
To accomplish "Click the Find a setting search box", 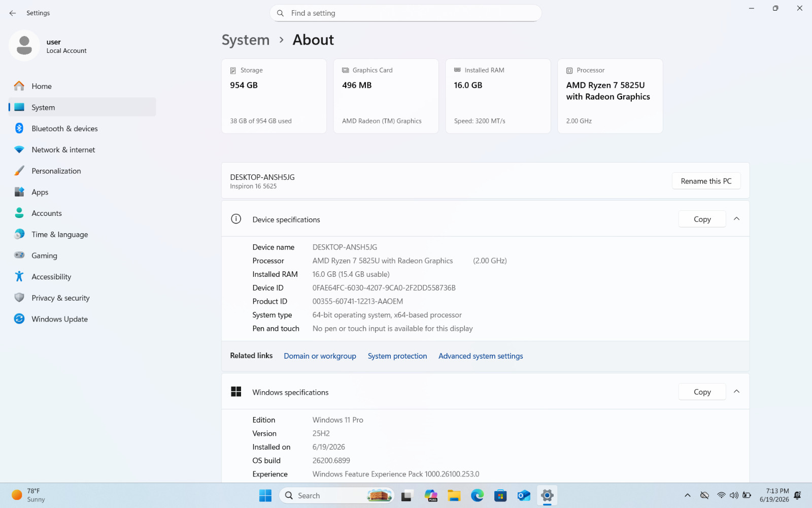I will point(405,13).
